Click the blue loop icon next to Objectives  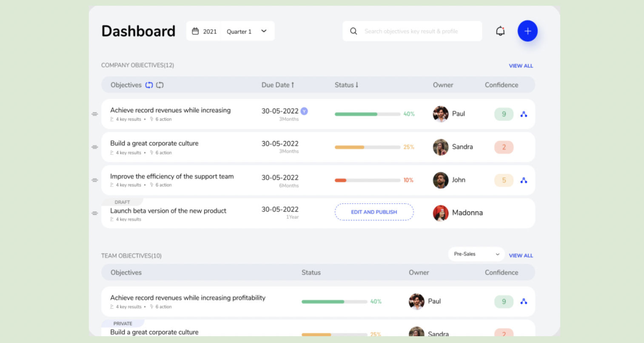point(149,85)
